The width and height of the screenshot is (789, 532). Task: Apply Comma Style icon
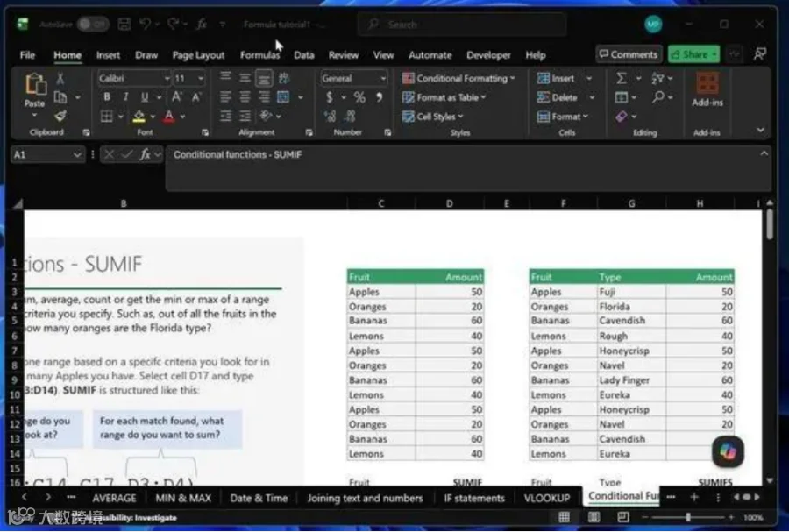pyautogui.click(x=380, y=97)
